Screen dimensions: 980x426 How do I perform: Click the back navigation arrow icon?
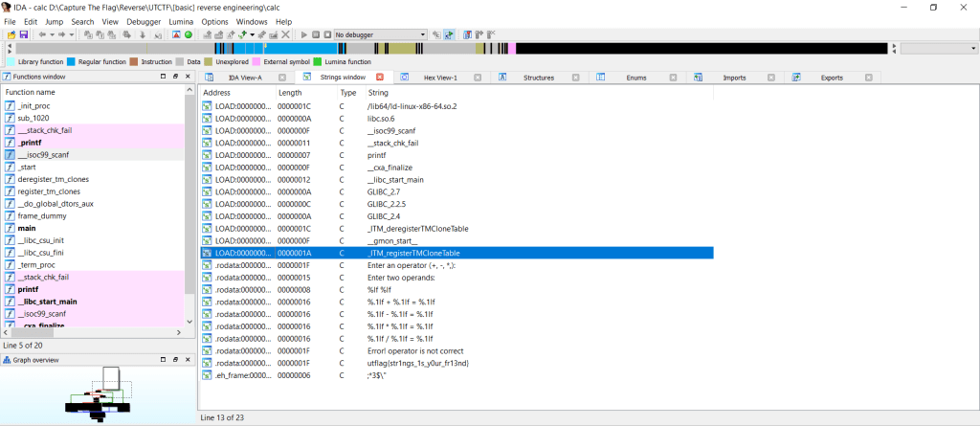42,34
